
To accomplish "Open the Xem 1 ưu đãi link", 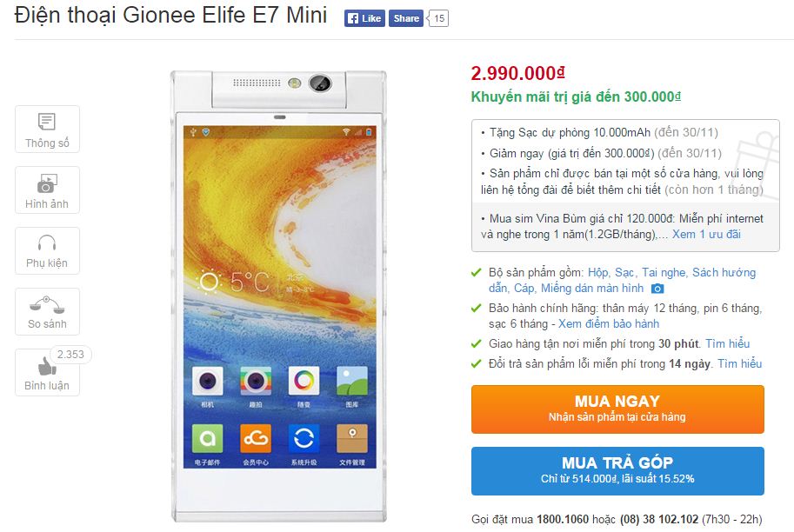I will pyautogui.click(x=706, y=235).
